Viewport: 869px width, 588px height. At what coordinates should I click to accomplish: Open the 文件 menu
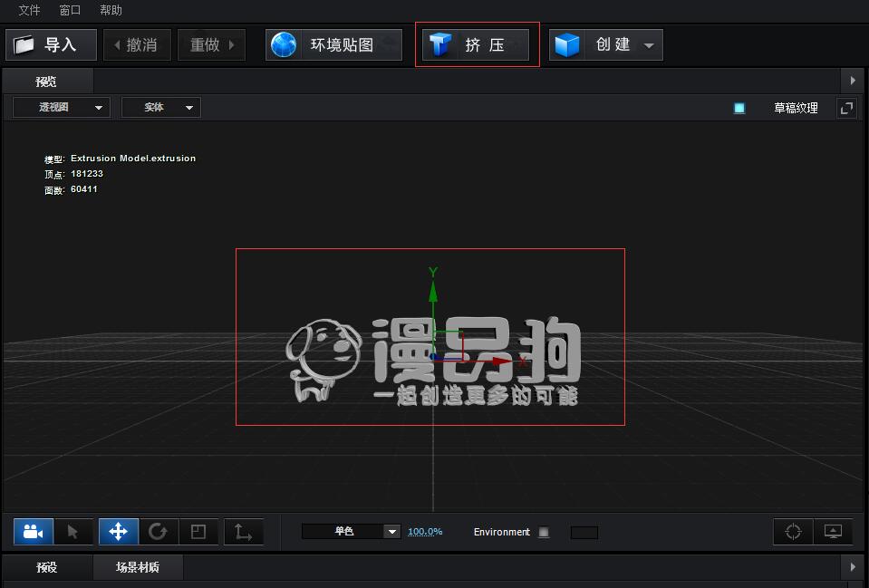(29, 10)
